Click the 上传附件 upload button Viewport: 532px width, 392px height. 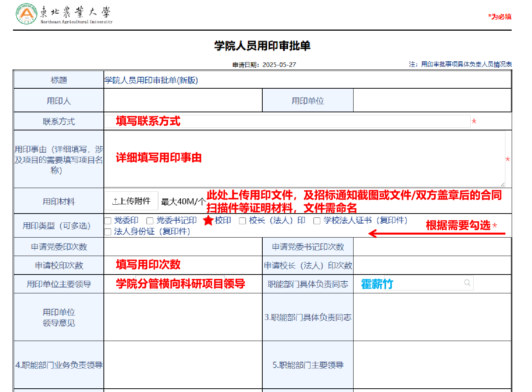click(131, 201)
